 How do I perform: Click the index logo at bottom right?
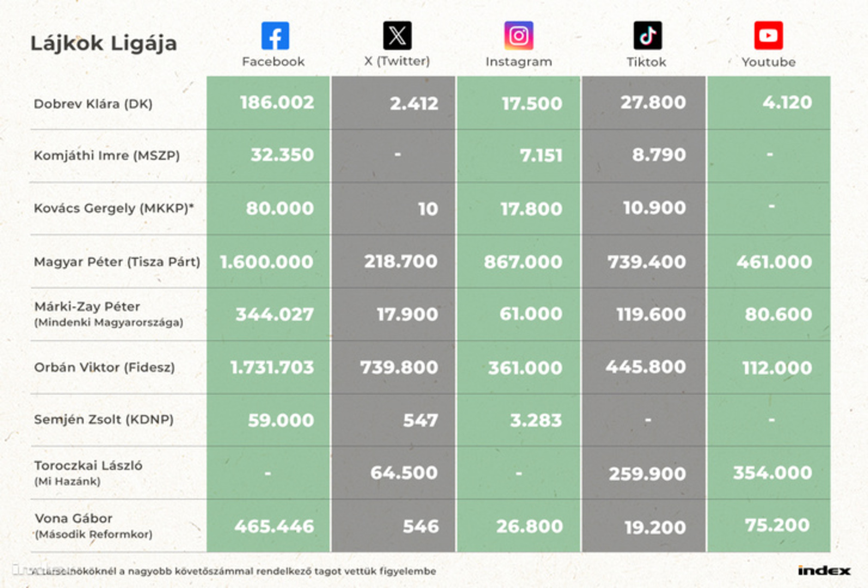pyautogui.click(x=824, y=571)
